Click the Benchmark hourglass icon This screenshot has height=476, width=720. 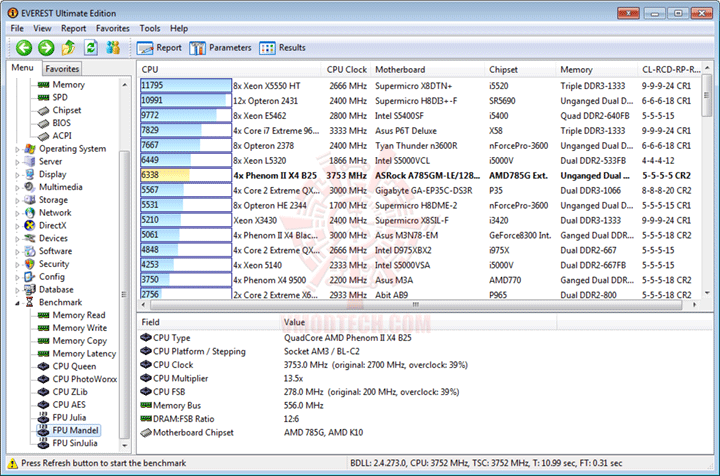[x=30, y=302]
